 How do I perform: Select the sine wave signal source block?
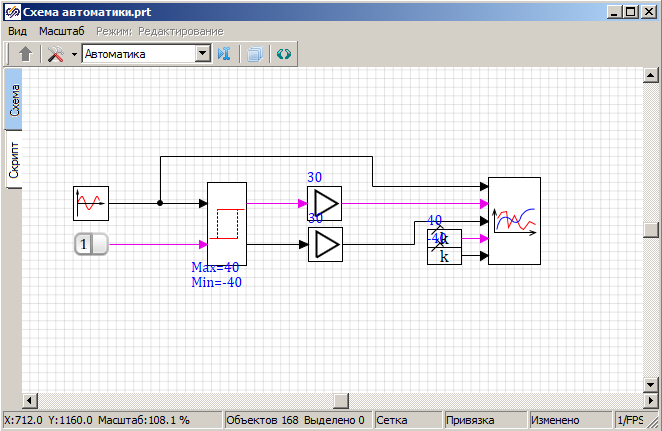pos(90,203)
